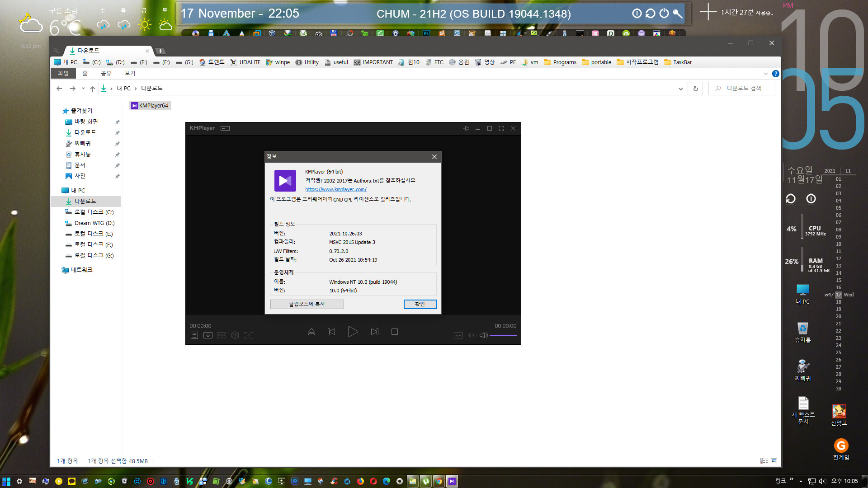Open the UDALITE bookmark in the links bar
The width and height of the screenshot is (868, 488).
click(x=245, y=62)
